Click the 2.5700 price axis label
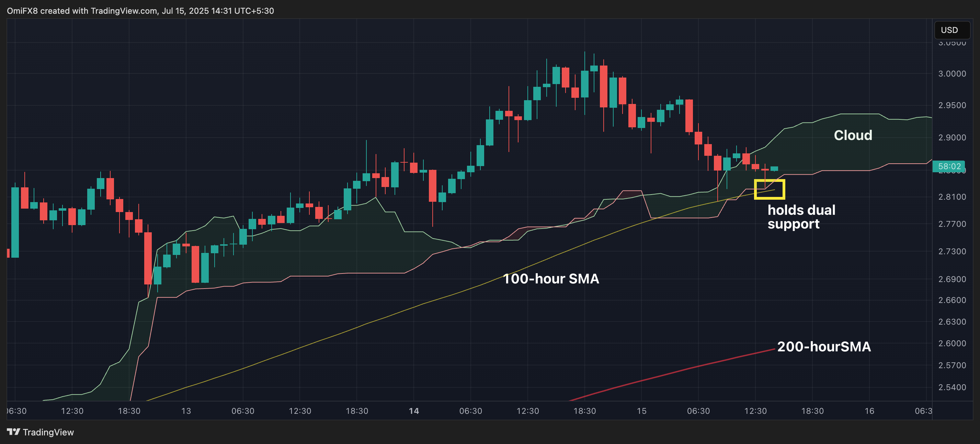Screen dimensions: 980x444 pos(952,365)
